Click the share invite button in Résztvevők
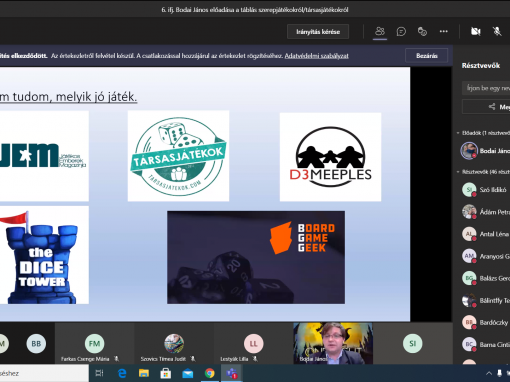This screenshot has height=382, width=510. [x=486, y=107]
